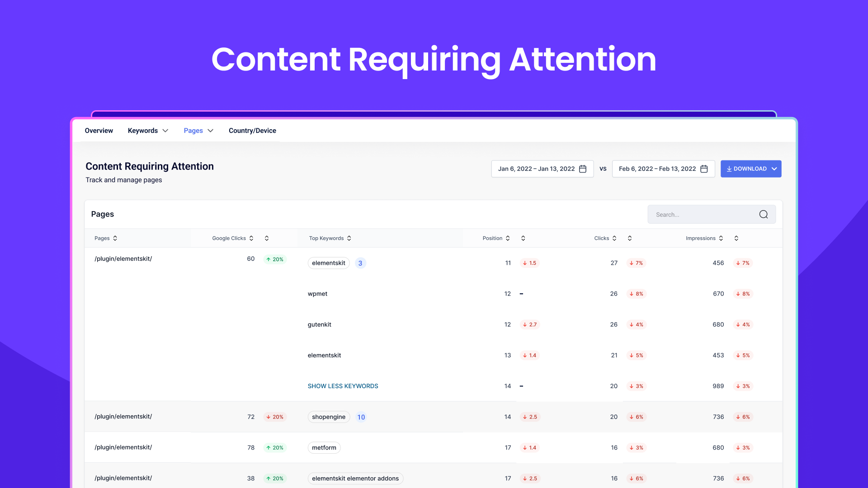
Task: Sort by Position change arrows
Action: click(x=523, y=238)
